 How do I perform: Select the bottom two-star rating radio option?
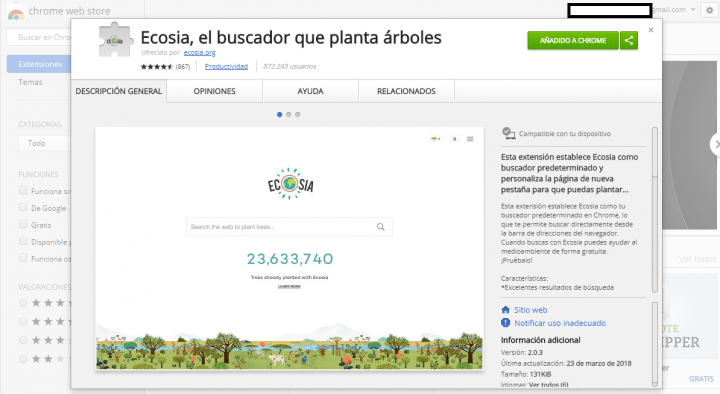(x=23, y=359)
